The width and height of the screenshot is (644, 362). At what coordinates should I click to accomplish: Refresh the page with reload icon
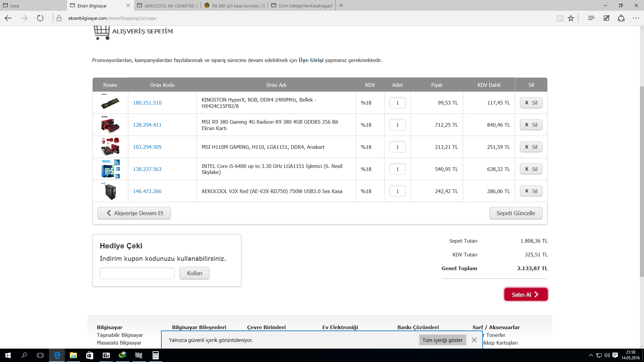tap(40, 18)
